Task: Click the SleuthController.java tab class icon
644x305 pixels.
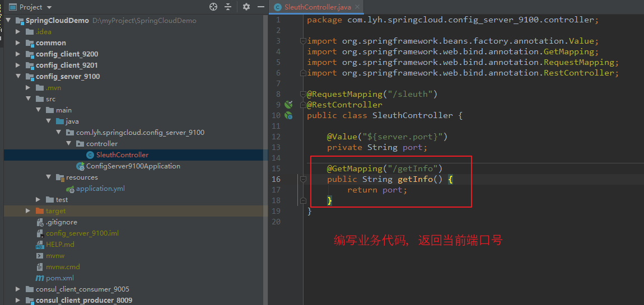Action: (278, 7)
